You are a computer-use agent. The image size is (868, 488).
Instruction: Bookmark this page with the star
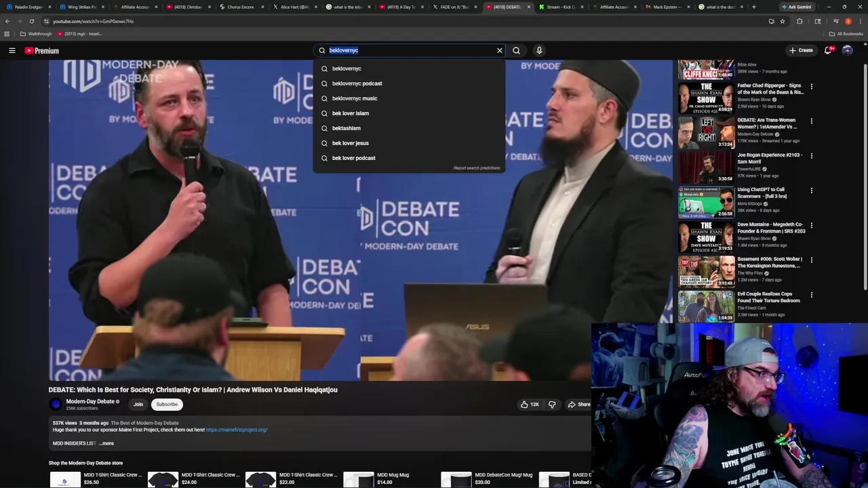pyautogui.click(x=783, y=21)
